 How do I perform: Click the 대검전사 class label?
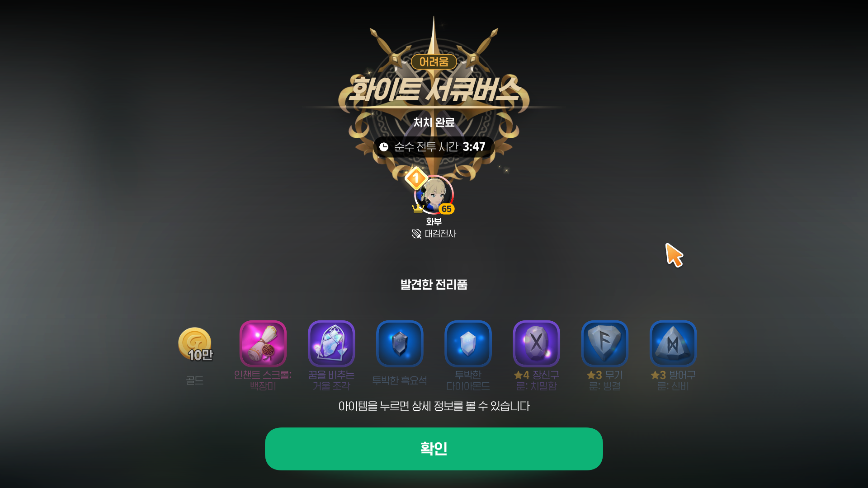click(x=440, y=234)
